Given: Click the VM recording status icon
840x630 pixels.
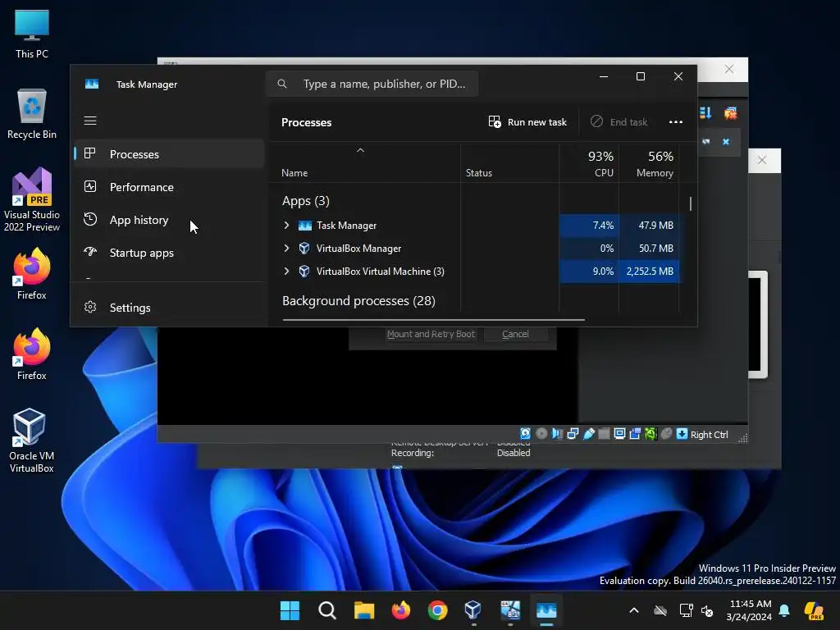Looking at the screenshot, I should [635, 434].
